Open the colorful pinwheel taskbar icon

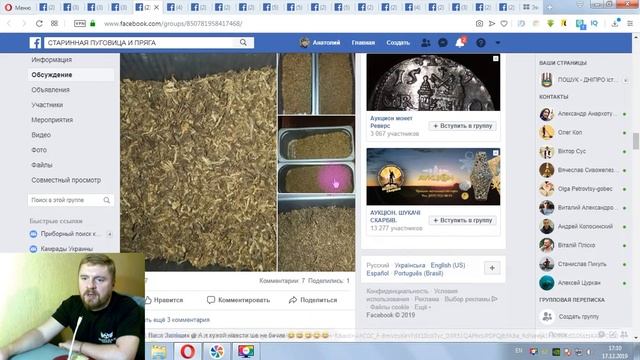click(x=217, y=351)
